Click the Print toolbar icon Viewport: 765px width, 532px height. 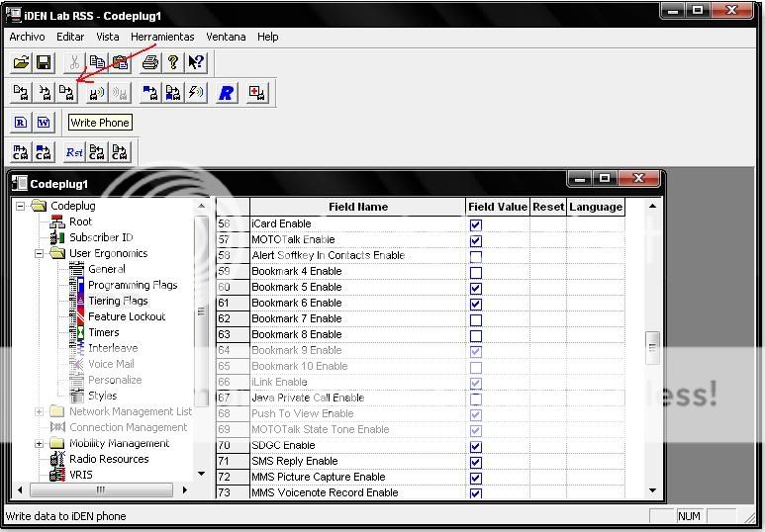(149, 62)
